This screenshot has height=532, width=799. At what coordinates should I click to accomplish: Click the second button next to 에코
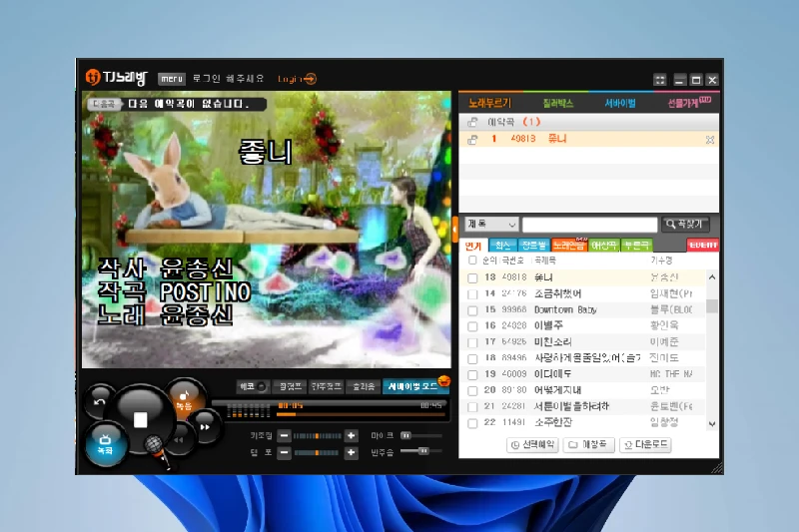pyautogui.click(x=290, y=387)
